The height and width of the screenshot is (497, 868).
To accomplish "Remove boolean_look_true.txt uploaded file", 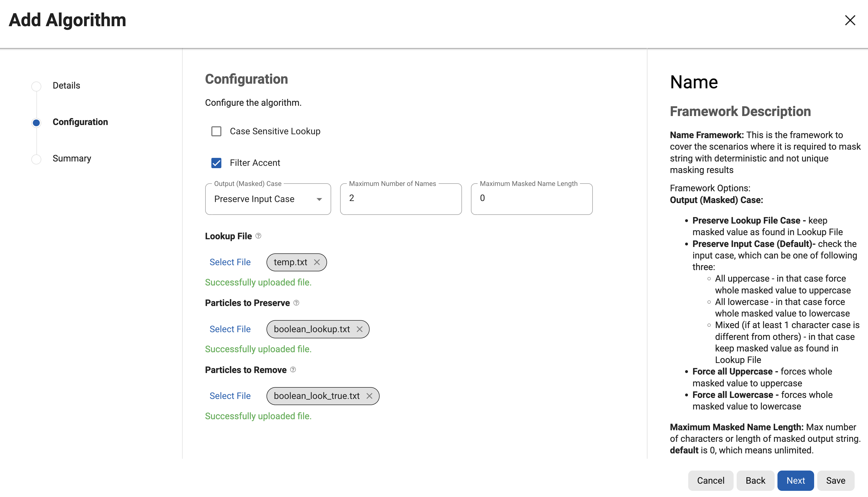I will pyautogui.click(x=369, y=396).
